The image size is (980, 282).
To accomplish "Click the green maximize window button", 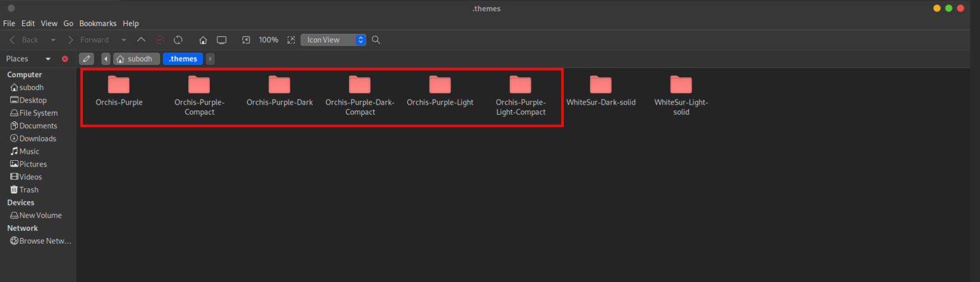I will (x=949, y=8).
